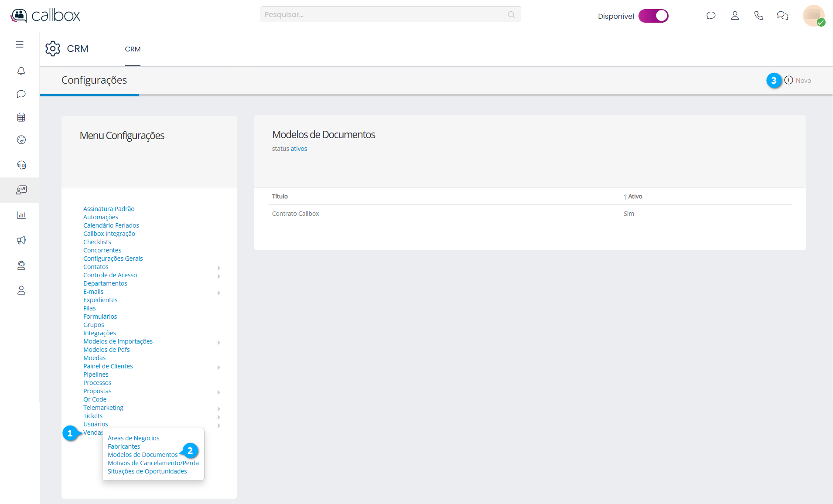Image resolution: width=833 pixels, height=504 pixels.
Task: Click the Novo button
Action: [x=798, y=81]
